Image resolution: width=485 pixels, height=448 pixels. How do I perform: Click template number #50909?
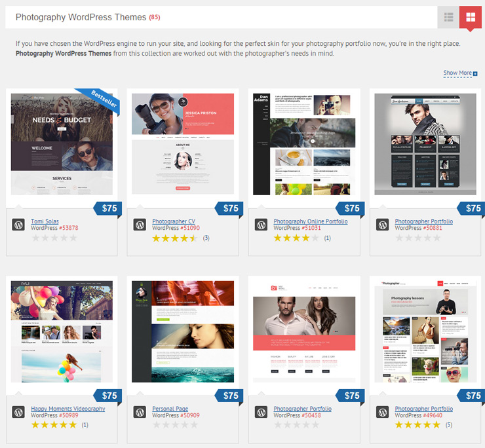189,415
